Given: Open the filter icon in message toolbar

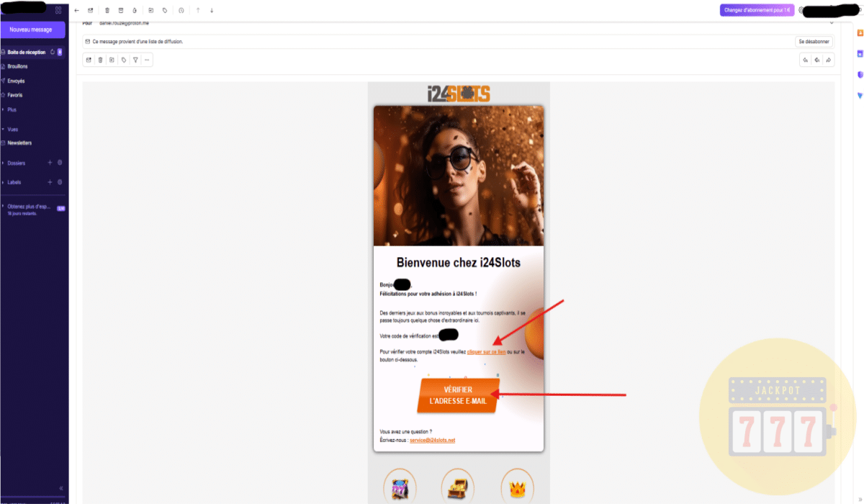Looking at the screenshot, I should [135, 60].
